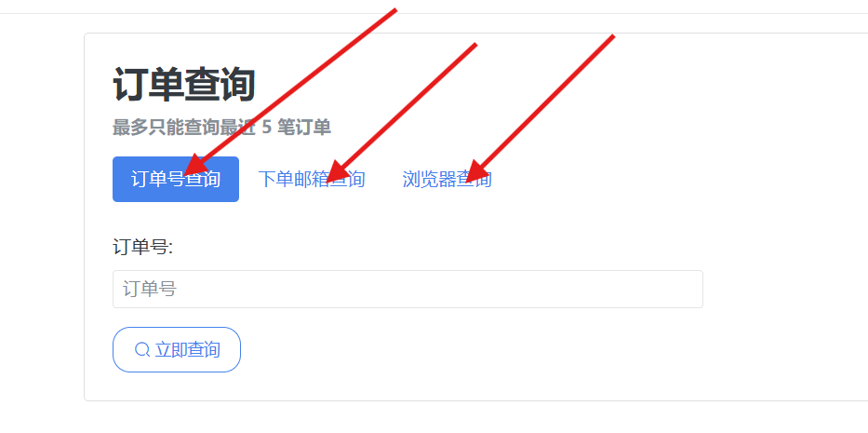Image resolution: width=868 pixels, height=433 pixels.
Task: Click the red arrowhead on 下单邮箱查询
Action: [x=337, y=171]
